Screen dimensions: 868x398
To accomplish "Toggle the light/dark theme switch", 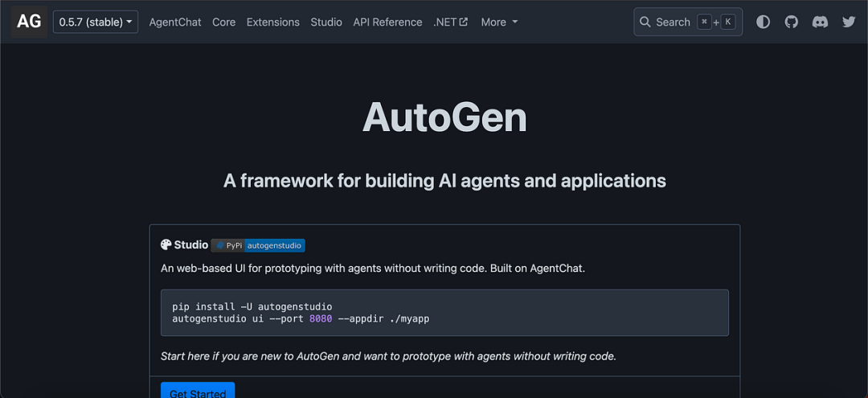I will coord(764,23).
